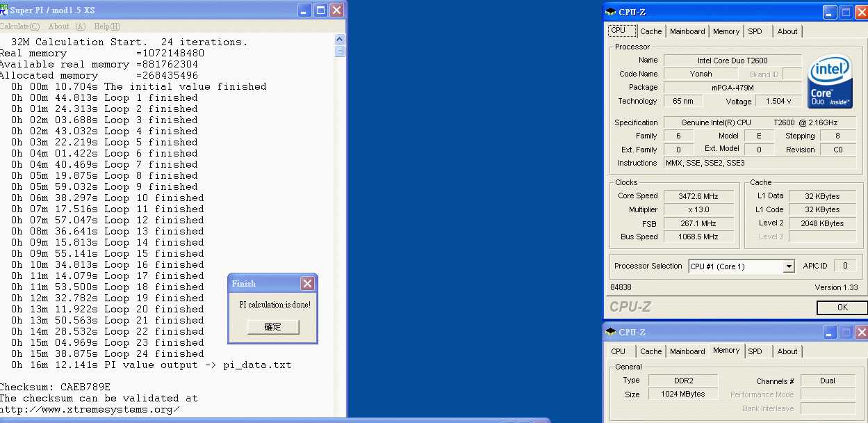Click the Core Speed value 3472.6 MHz
The image size is (868, 423).
[x=699, y=196]
